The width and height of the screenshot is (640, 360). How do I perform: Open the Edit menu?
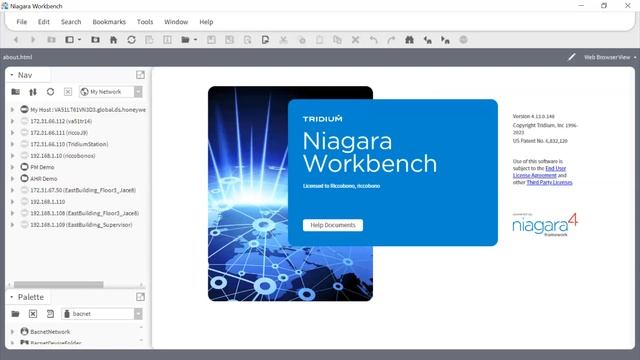[44, 22]
